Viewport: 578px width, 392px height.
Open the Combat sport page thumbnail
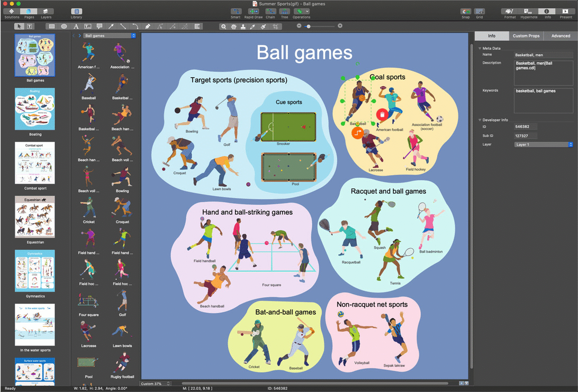pos(35,163)
